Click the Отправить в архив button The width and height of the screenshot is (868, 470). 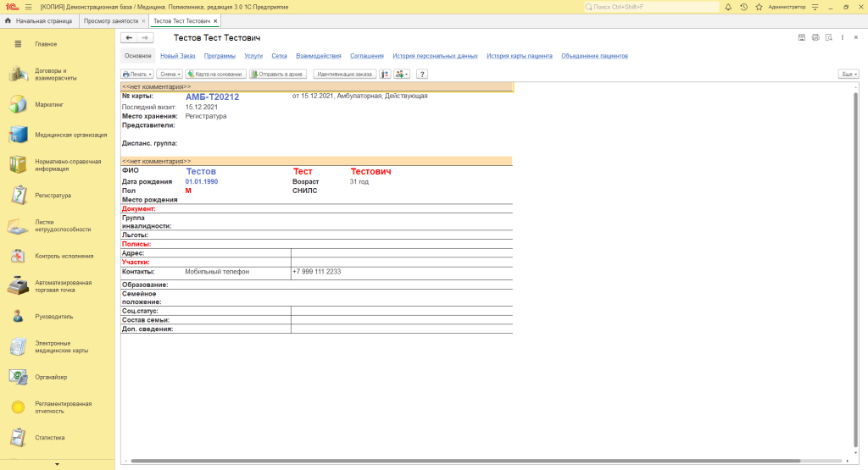click(278, 75)
